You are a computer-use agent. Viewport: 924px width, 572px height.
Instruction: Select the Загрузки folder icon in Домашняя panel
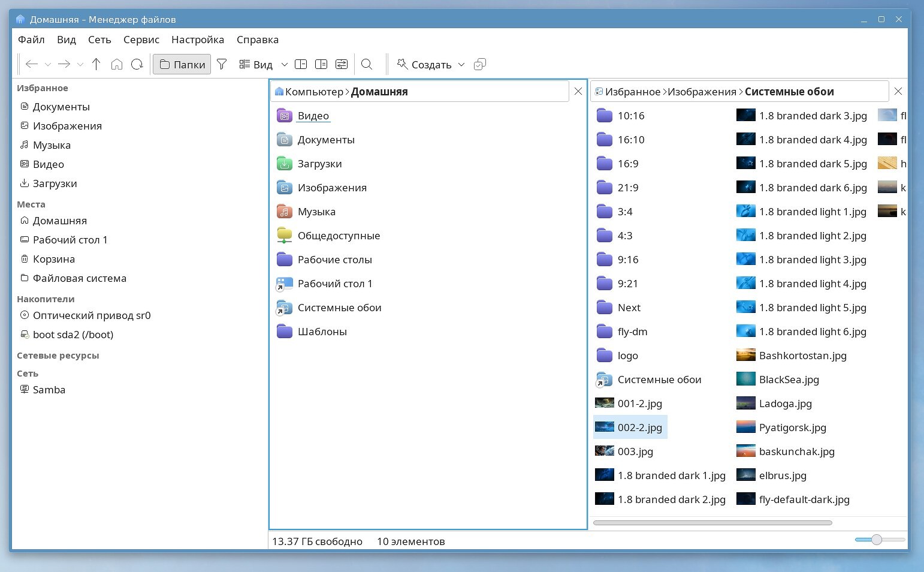click(x=285, y=164)
